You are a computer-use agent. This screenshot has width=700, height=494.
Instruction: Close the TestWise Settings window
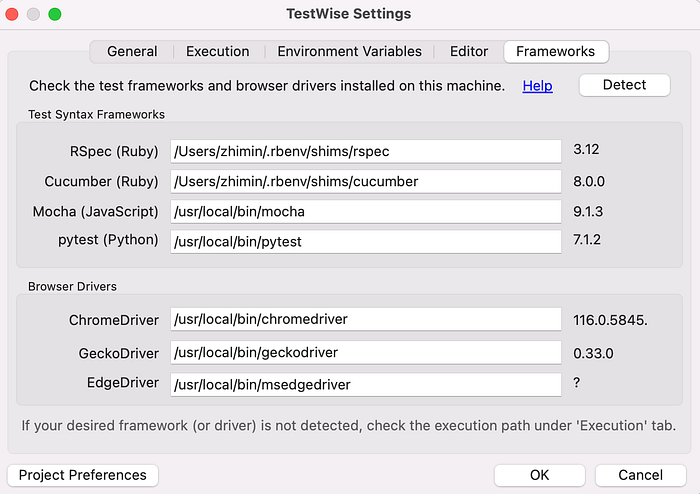12,14
